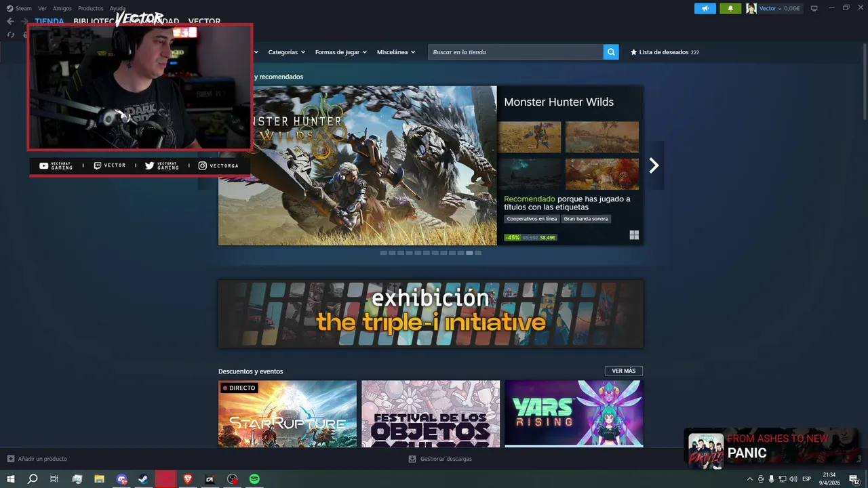868x488 pixels.
Task: Open the megaphone announcements button
Action: coord(705,9)
